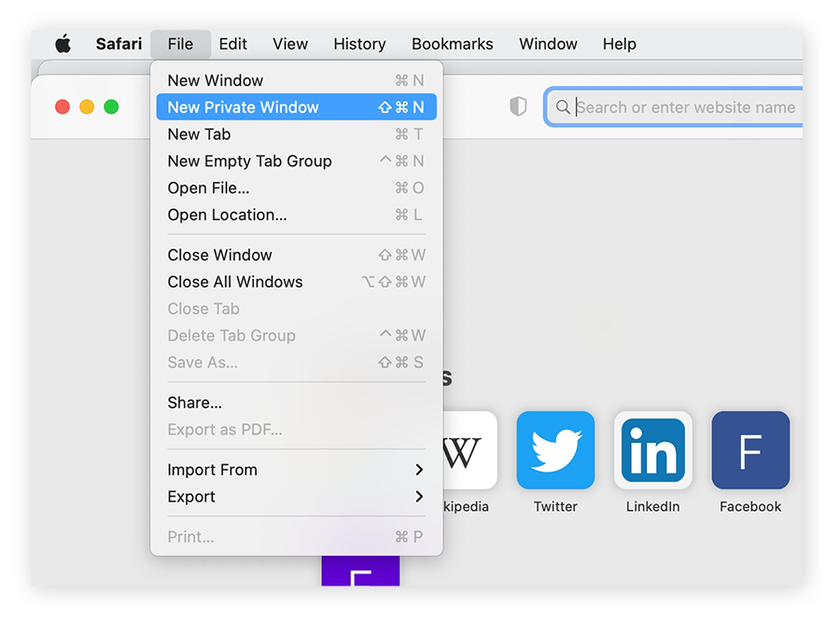Open the Apple menu
The height and width of the screenshot is (622, 840).
click(63, 43)
